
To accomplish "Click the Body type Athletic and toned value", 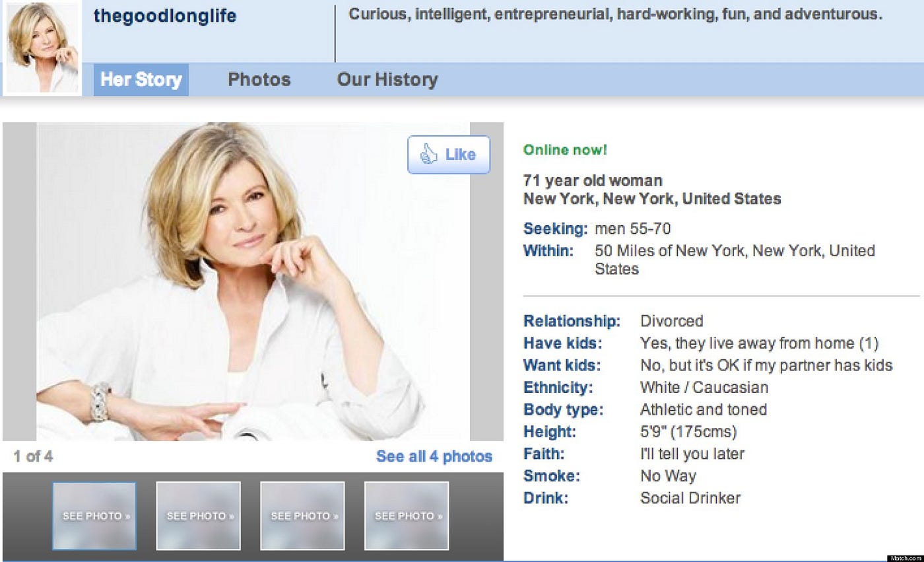I will tap(704, 409).
